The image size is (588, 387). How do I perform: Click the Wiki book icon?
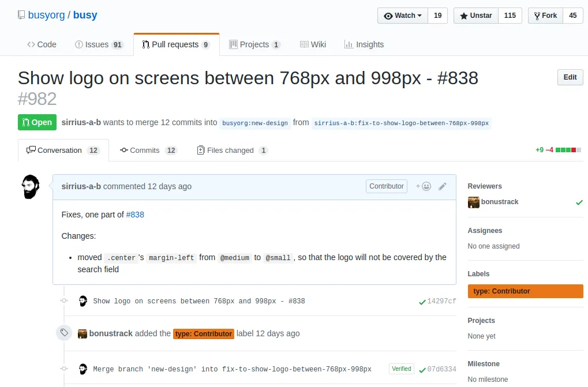click(x=304, y=44)
